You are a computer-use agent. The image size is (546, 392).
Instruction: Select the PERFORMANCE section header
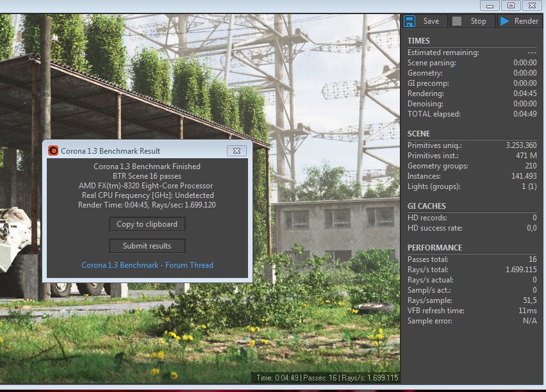tap(434, 247)
